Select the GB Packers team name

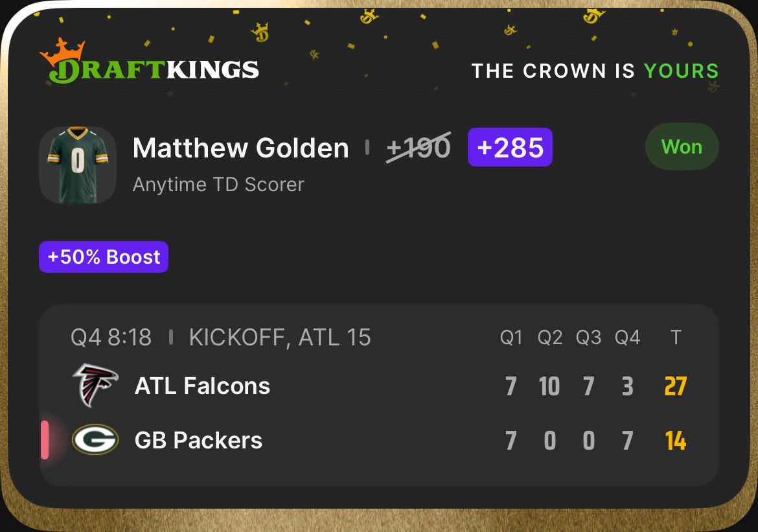[198, 440]
